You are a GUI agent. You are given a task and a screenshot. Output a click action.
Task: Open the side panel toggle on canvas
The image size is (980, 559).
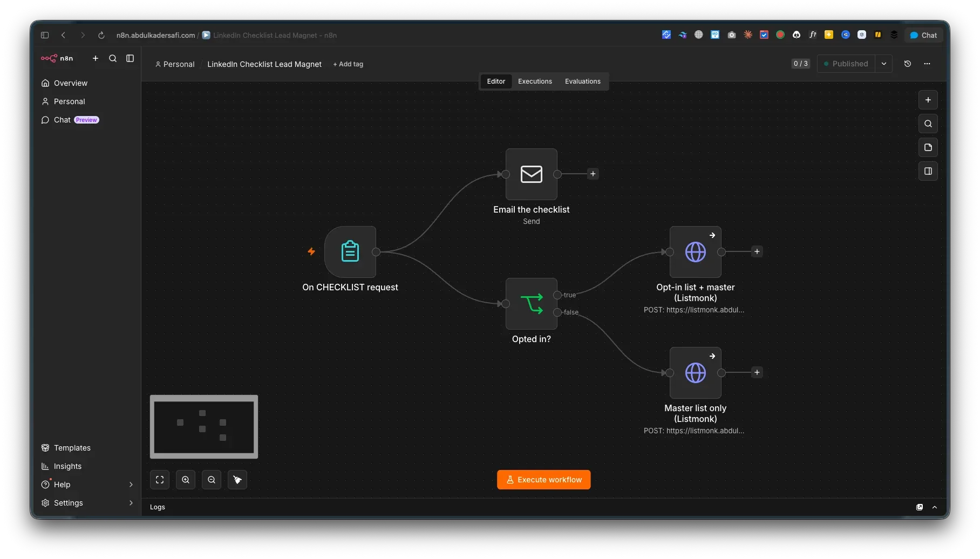click(928, 171)
